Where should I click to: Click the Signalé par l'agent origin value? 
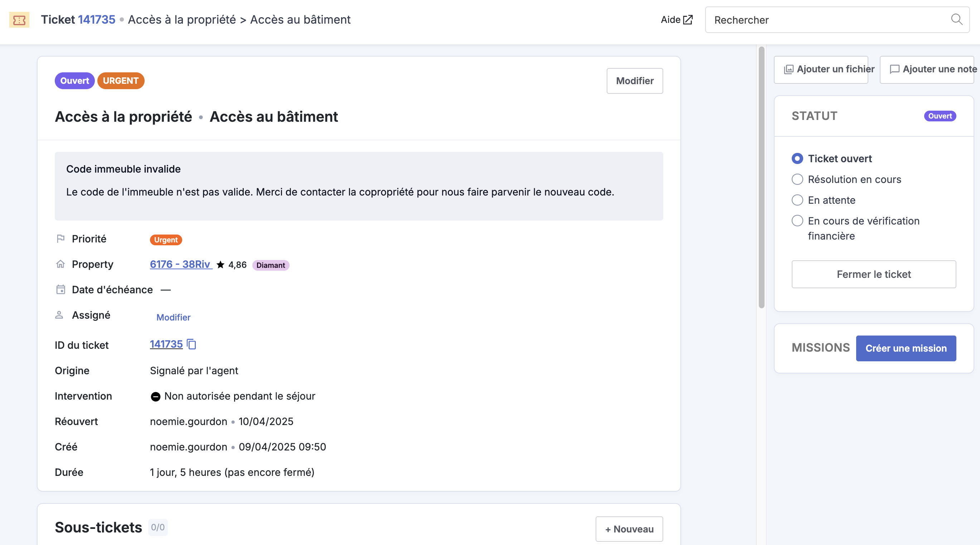tap(194, 371)
